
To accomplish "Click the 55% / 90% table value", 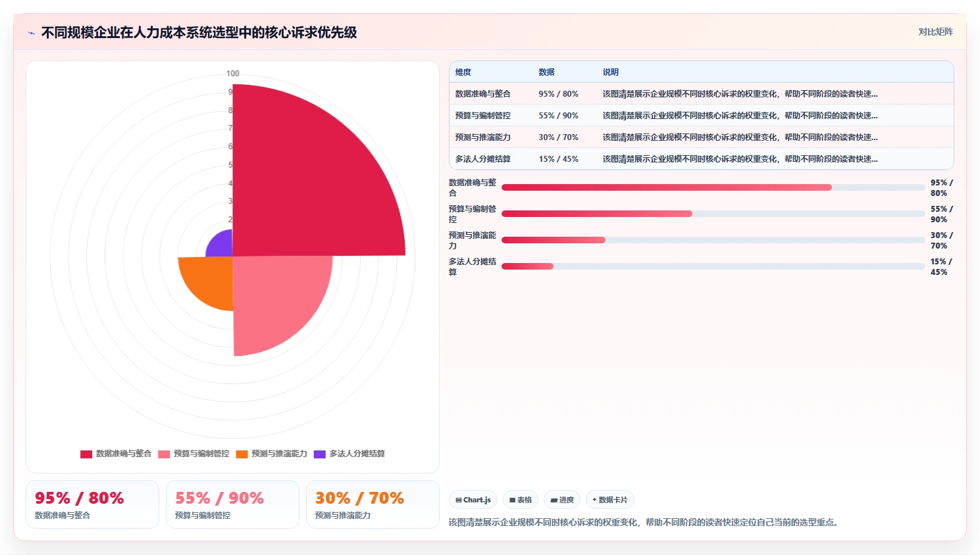I will point(558,116).
